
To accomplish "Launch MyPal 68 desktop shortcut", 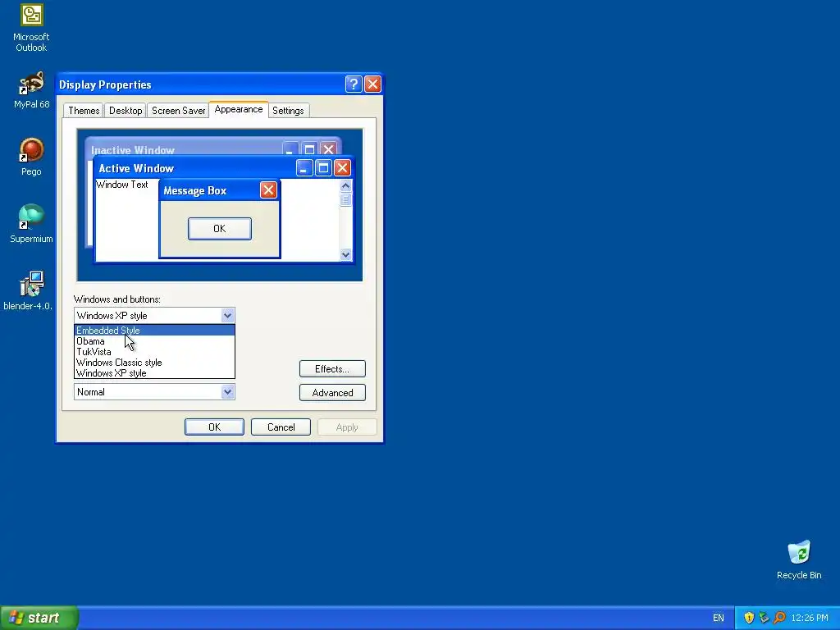I will 31,90.
